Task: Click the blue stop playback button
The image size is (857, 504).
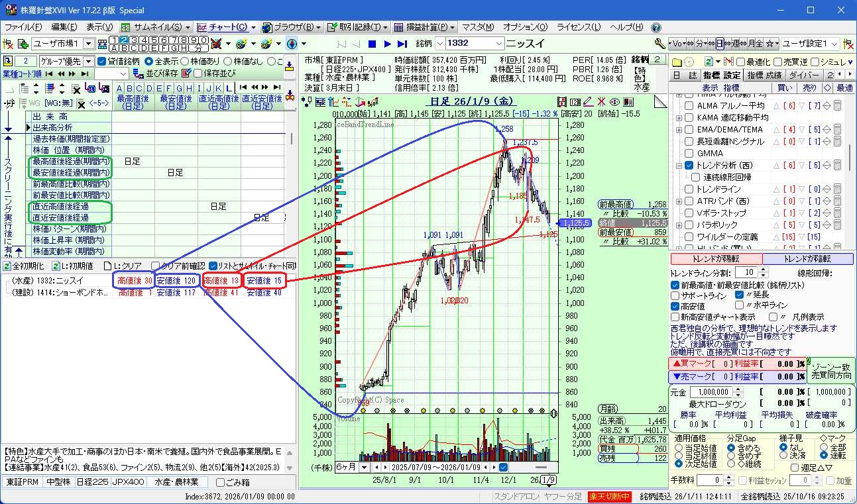Action: tap(372, 44)
